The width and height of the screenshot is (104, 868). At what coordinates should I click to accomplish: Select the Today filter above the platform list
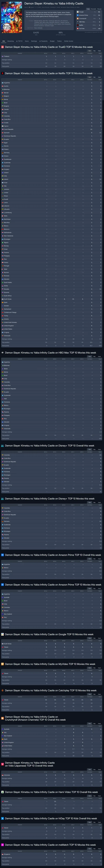[x=88, y=9]
